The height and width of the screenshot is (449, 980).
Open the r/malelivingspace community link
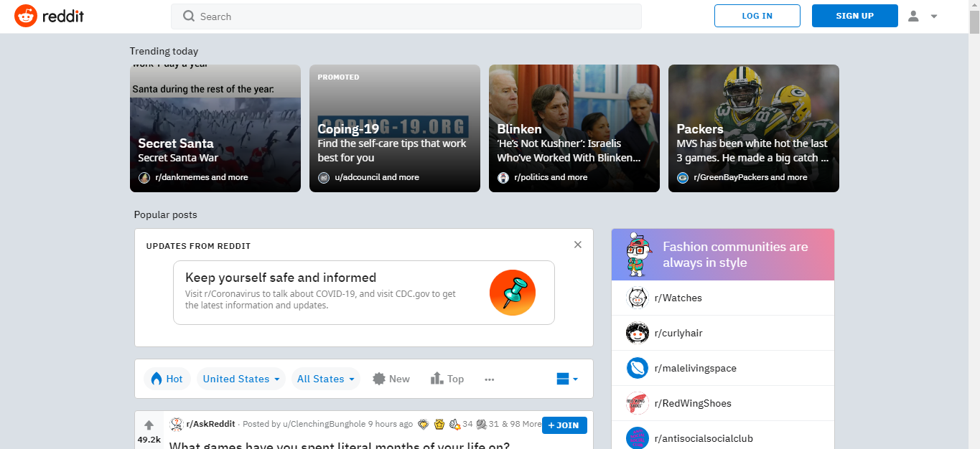[x=695, y=368]
